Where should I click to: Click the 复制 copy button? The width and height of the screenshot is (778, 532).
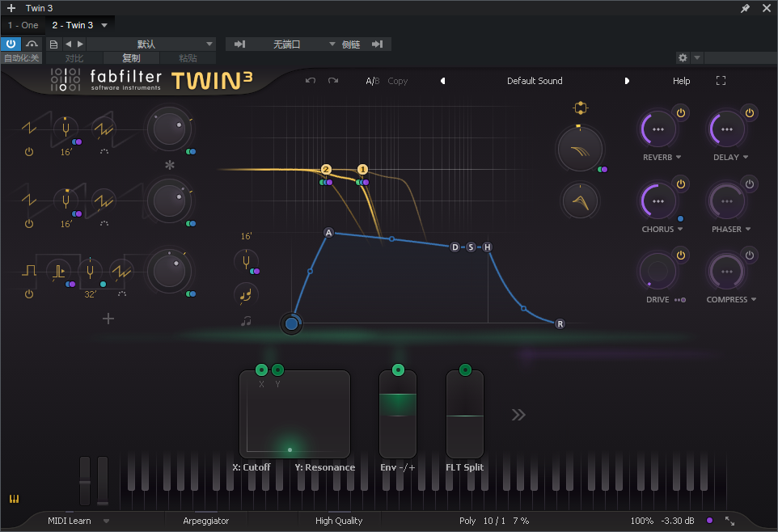[131, 58]
